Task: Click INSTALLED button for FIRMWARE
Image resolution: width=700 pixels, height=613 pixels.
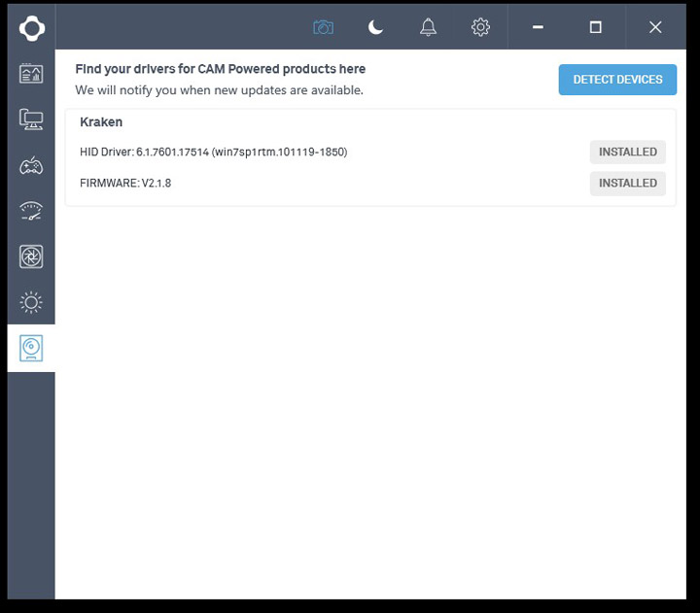Action: (x=628, y=183)
